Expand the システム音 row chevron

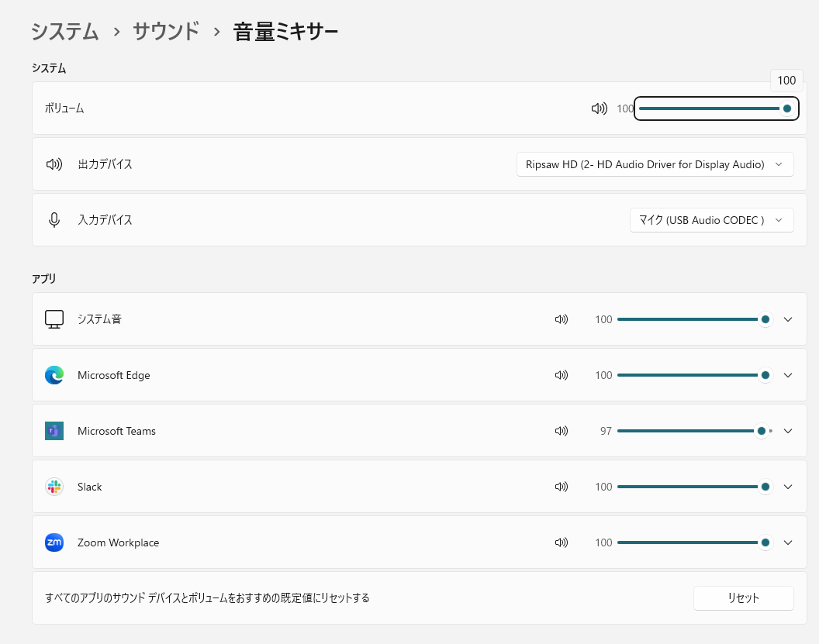(788, 319)
